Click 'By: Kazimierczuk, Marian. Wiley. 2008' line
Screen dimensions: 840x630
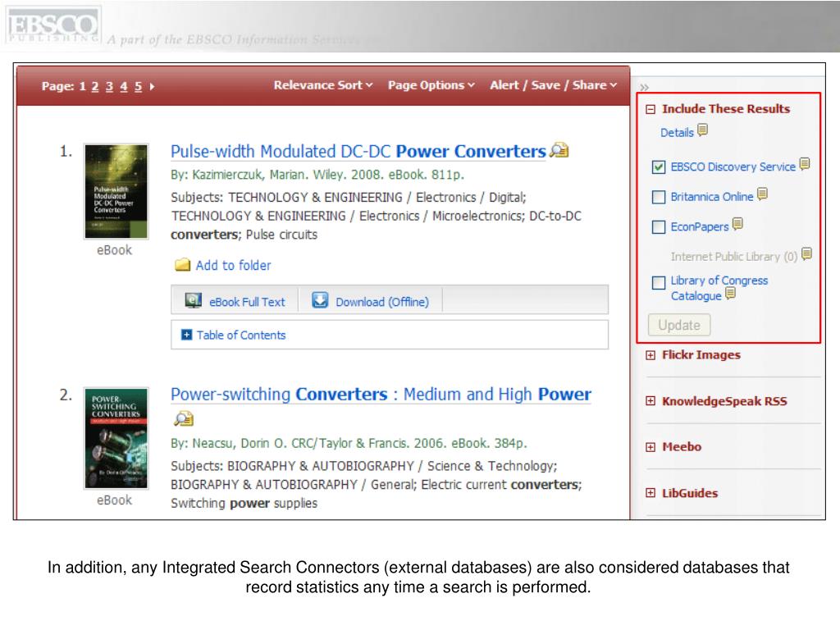tap(317, 175)
